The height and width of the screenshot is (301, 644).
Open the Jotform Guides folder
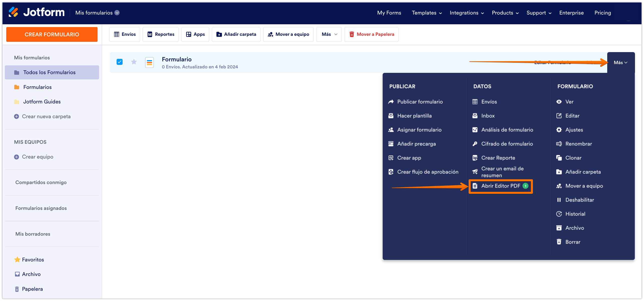point(42,102)
